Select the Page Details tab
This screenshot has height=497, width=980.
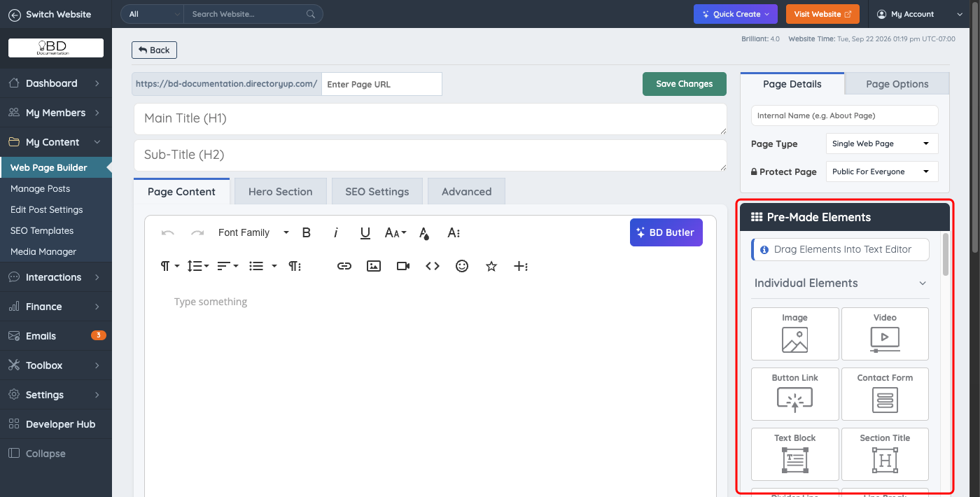(x=792, y=84)
